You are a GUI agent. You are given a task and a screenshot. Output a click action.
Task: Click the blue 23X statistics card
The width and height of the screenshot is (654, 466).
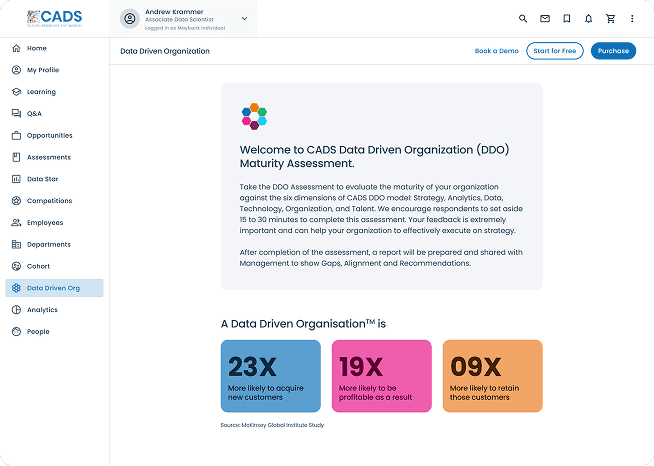point(270,376)
